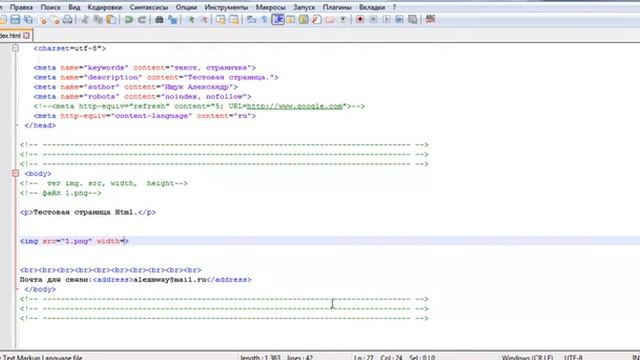Open Find with the binoculars icon
This screenshot has height=360, width=640.
pyautogui.click(x=159, y=19)
